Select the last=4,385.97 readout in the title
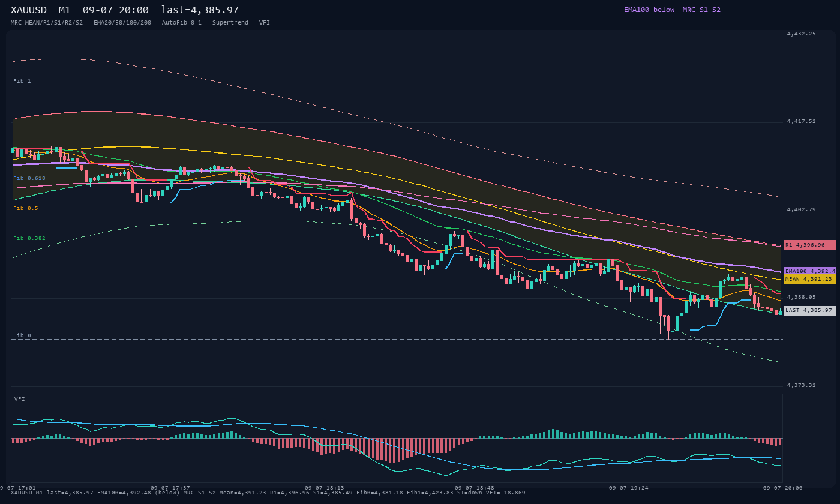Image resolution: width=840 pixels, height=504 pixels. (x=200, y=10)
